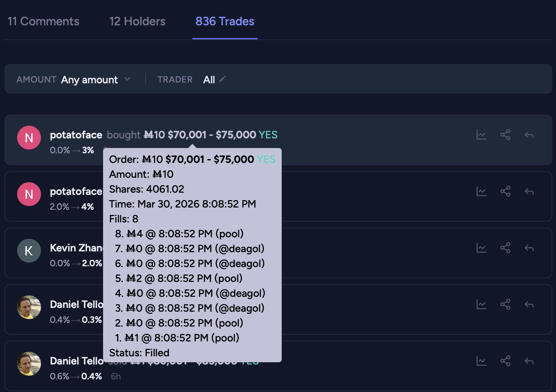Share the first potatoface trade
Viewport: 556px width, 392px height.
pyautogui.click(x=505, y=135)
